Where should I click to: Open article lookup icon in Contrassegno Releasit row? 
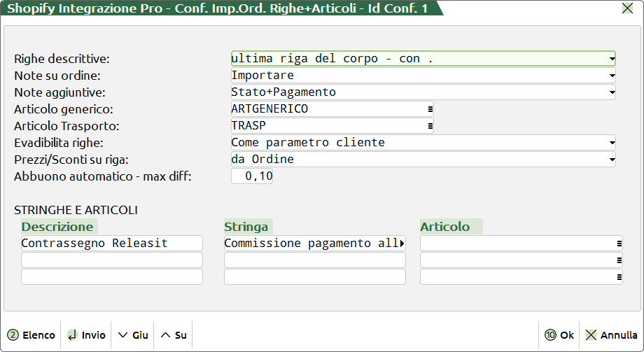(x=619, y=244)
